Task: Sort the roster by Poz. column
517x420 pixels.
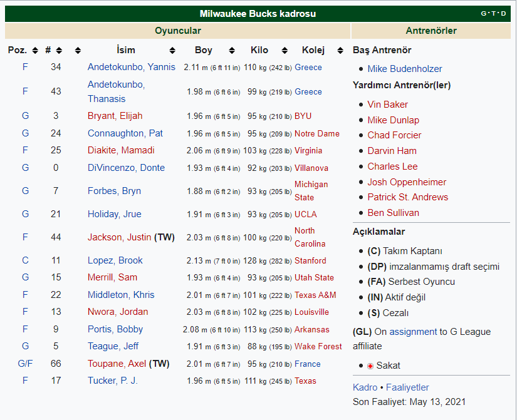Action: [x=35, y=50]
